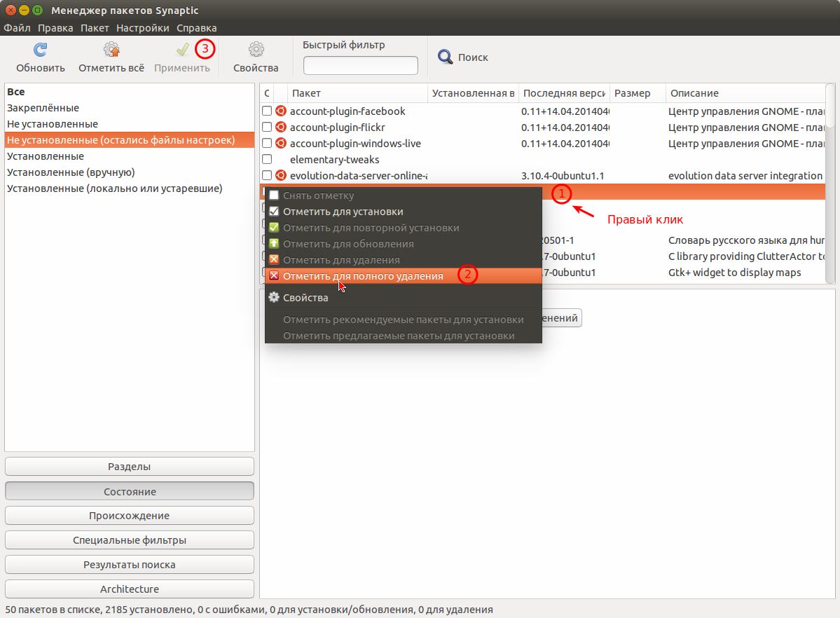Click the Применить checkmark icon

[182, 50]
